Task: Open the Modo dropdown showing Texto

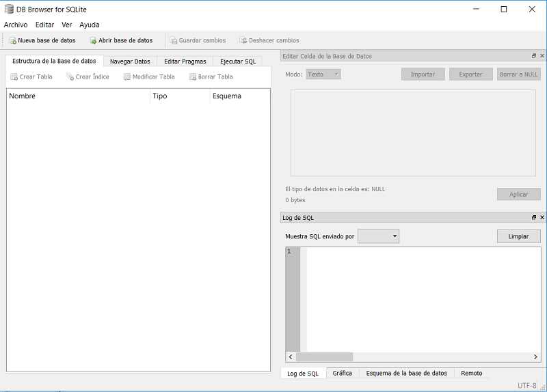Action: point(323,74)
